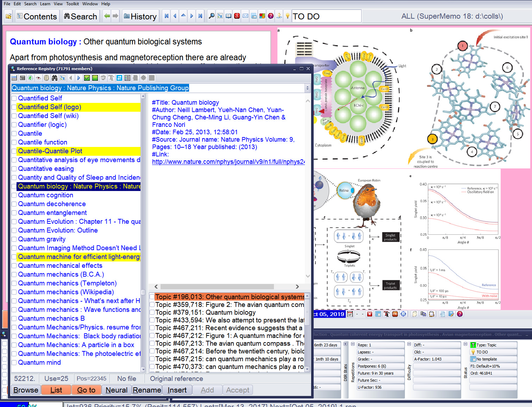The height and width of the screenshot is (407, 532).
Task: Click the eye icon in registry toolbar
Action: (38, 78)
